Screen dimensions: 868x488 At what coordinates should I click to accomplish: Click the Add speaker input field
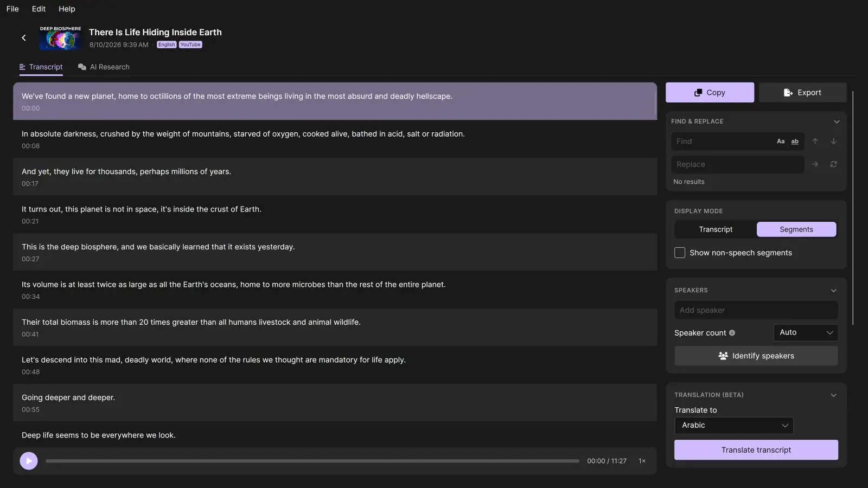click(x=756, y=310)
